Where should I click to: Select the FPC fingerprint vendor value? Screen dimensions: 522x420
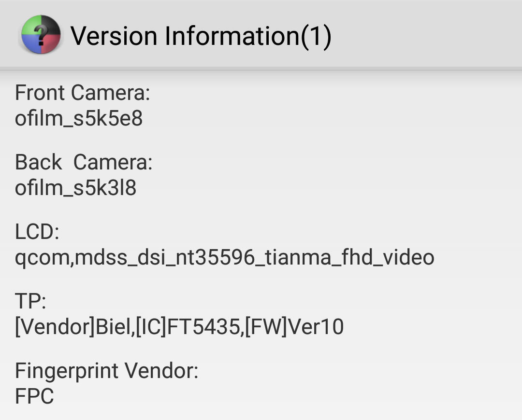point(34,396)
